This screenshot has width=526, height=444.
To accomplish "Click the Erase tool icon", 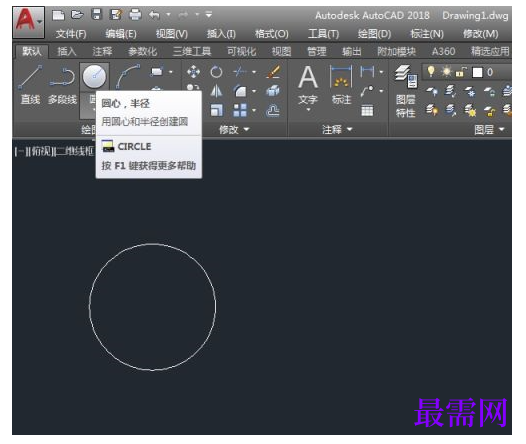I will click(x=273, y=72).
